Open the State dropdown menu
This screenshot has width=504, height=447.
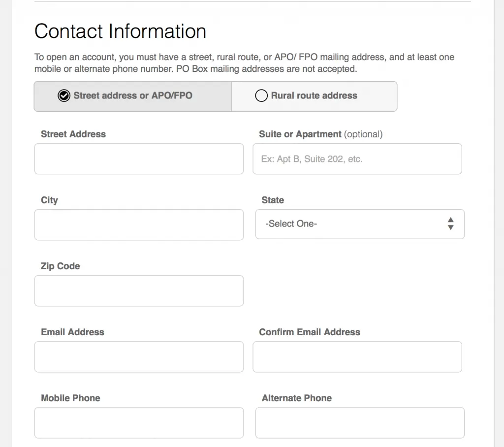click(x=360, y=224)
